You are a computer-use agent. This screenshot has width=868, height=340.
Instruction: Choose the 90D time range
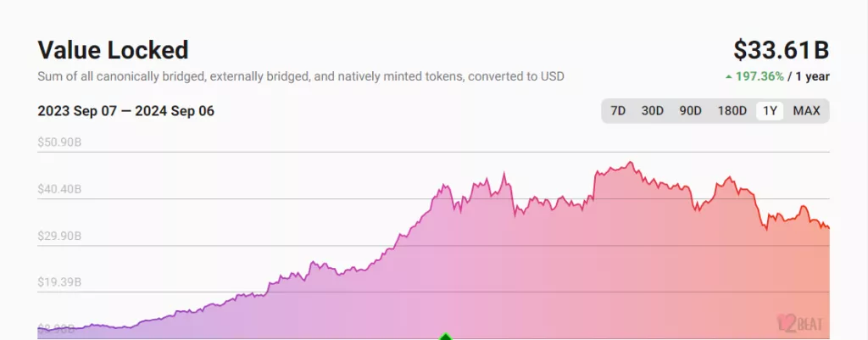tap(691, 111)
